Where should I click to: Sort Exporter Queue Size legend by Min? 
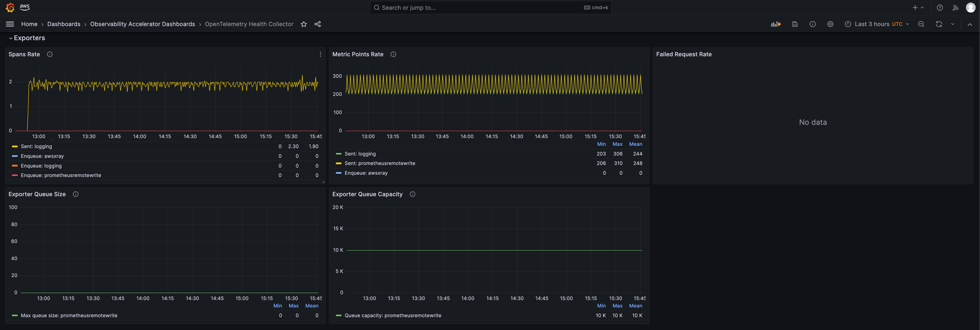click(x=278, y=306)
